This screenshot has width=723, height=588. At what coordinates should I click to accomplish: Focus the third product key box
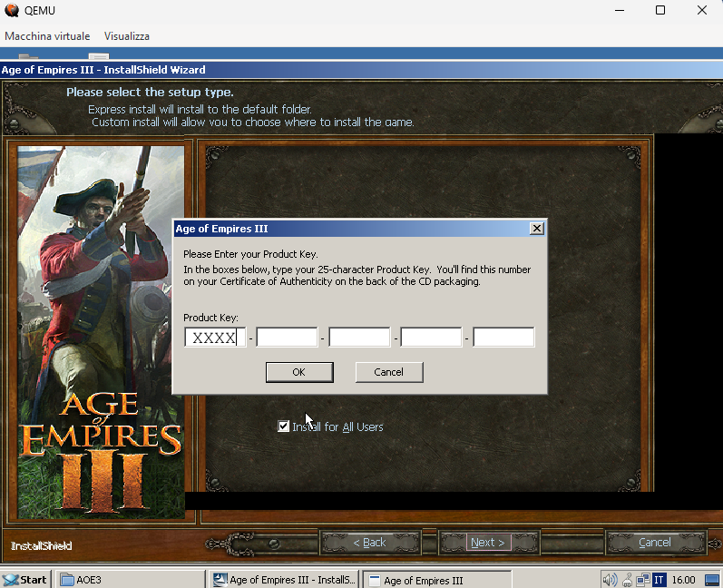pos(359,338)
